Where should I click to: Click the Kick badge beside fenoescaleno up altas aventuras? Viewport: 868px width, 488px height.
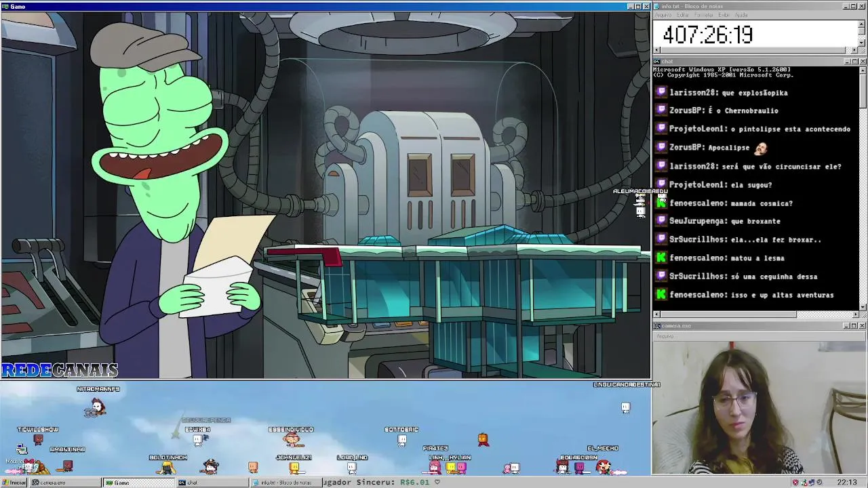(x=661, y=295)
